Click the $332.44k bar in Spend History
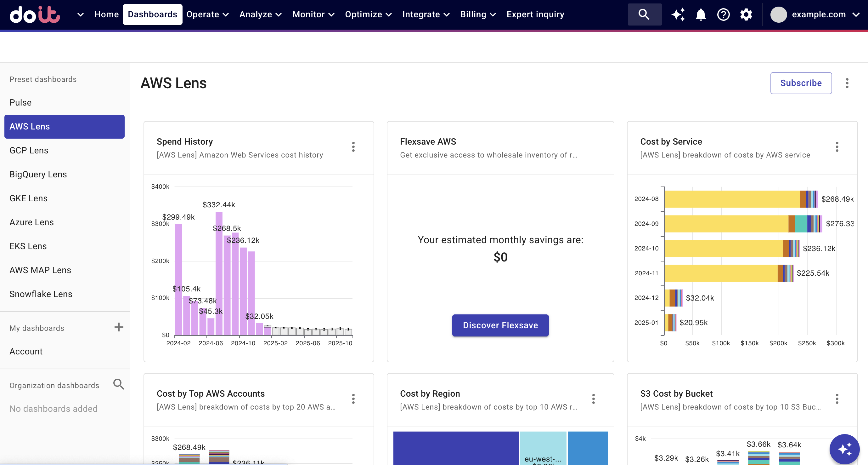 [x=219, y=273]
